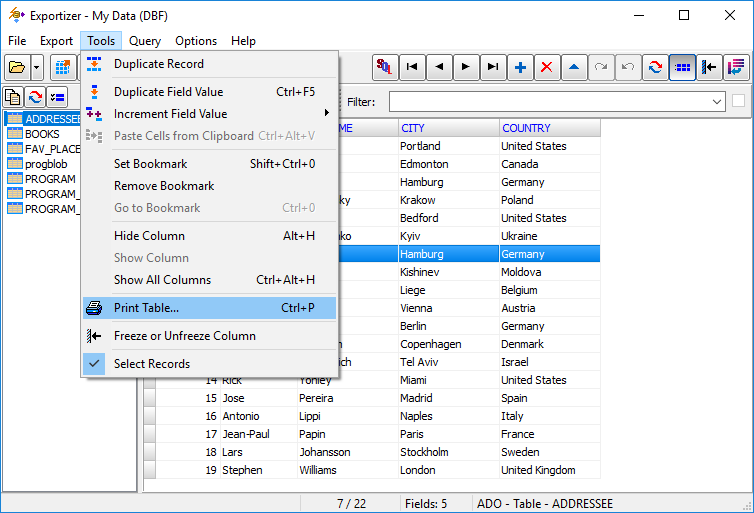Image resolution: width=754 pixels, height=513 pixels.
Task: Expand the Increment Field Value submenu arrow
Action: [x=327, y=113]
